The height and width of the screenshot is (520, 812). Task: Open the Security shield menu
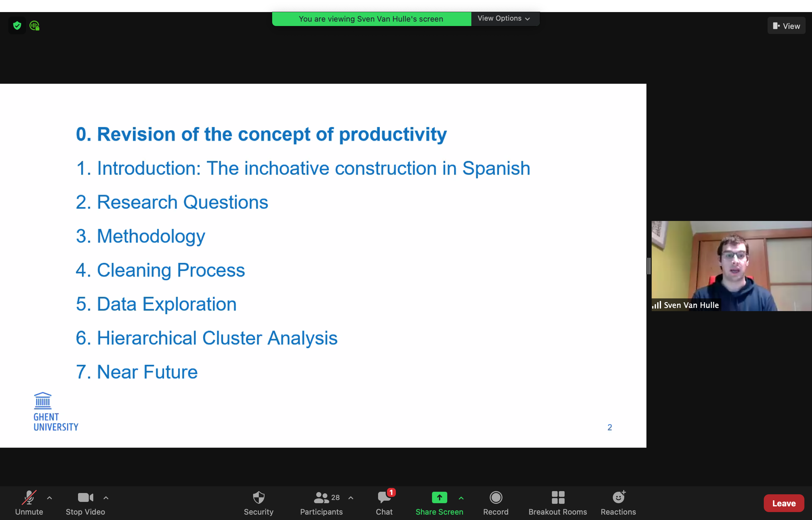coord(259,503)
